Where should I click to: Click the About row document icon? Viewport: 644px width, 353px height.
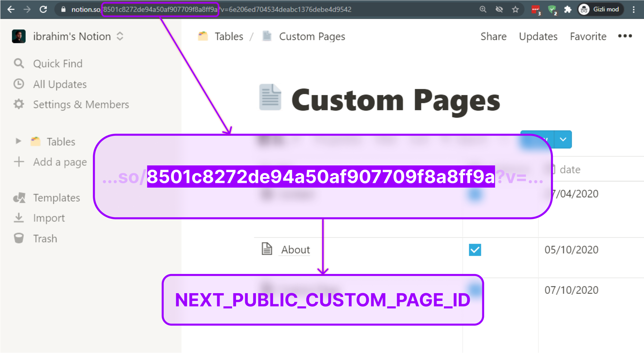(267, 249)
